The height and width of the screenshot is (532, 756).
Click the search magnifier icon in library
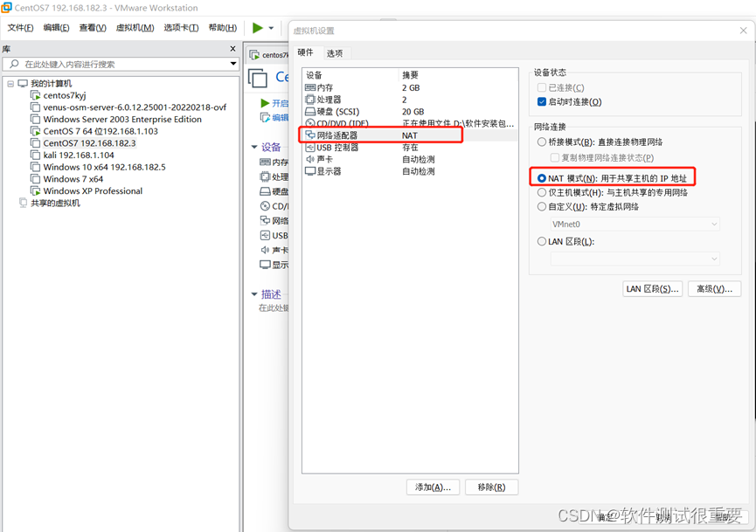tap(15, 64)
